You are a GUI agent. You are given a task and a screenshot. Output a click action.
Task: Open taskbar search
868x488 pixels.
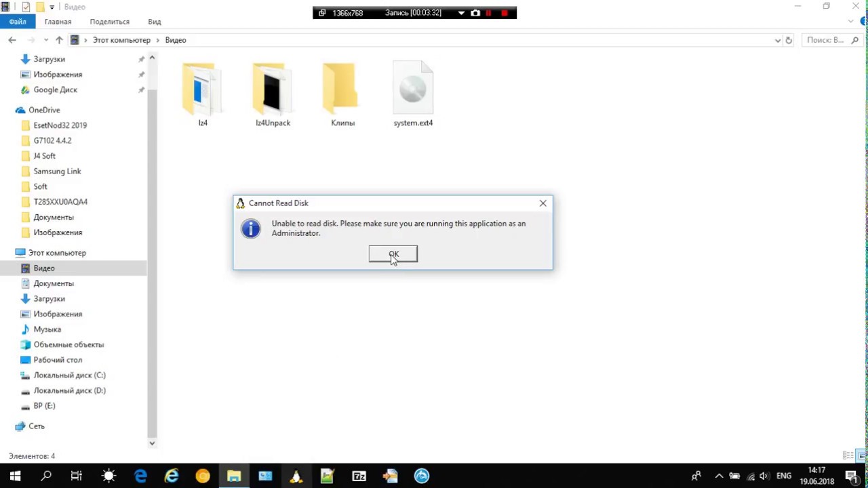(46, 476)
